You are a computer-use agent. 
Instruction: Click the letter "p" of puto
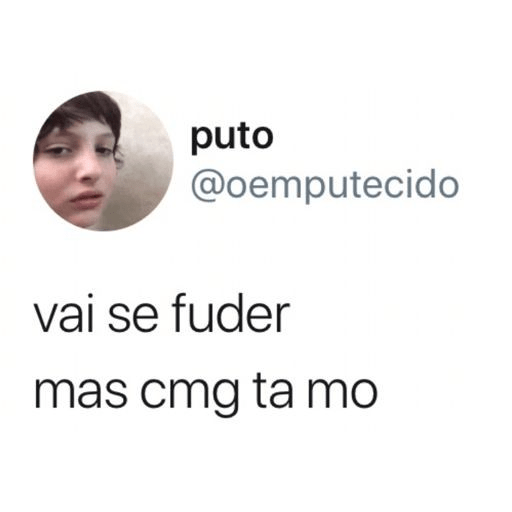[200, 140]
